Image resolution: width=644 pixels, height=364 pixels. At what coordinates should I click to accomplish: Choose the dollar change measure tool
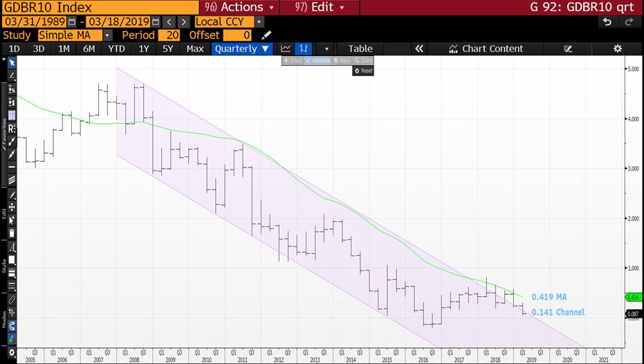12,102
